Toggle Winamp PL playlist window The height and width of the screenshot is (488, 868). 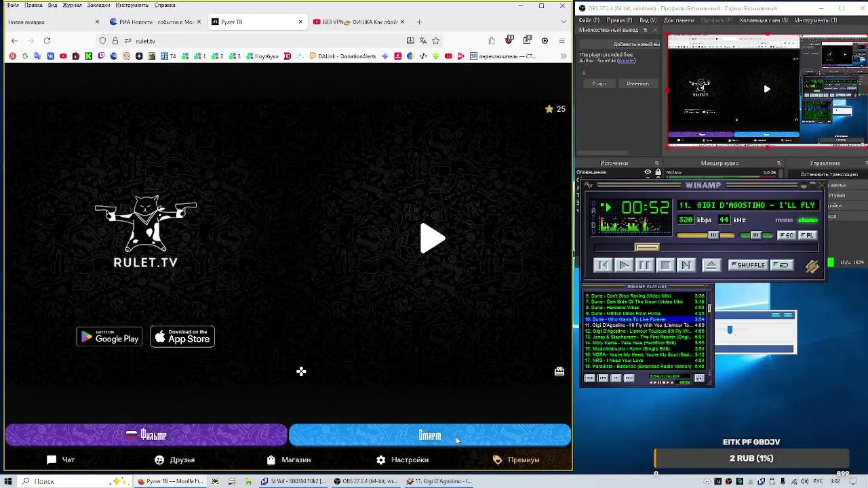click(x=807, y=235)
